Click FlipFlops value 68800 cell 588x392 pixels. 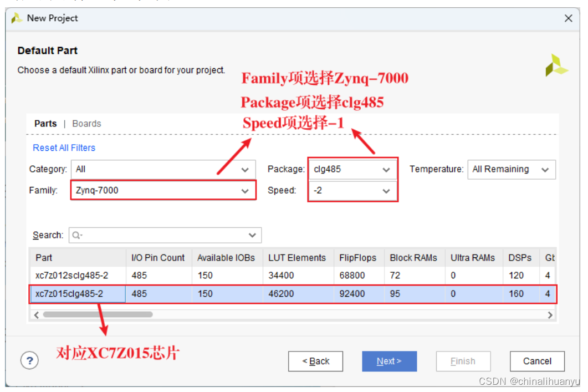[359, 276]
